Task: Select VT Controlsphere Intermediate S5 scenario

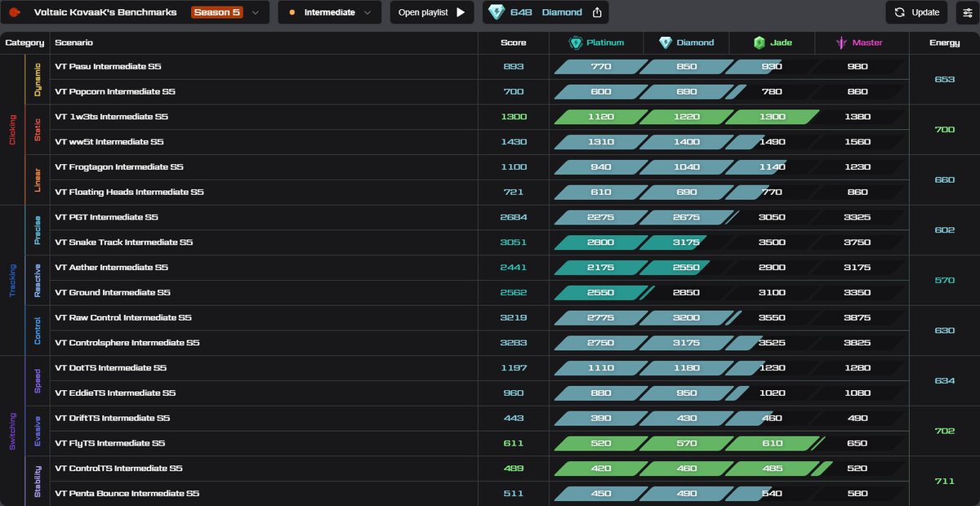Action: (127, 343)
